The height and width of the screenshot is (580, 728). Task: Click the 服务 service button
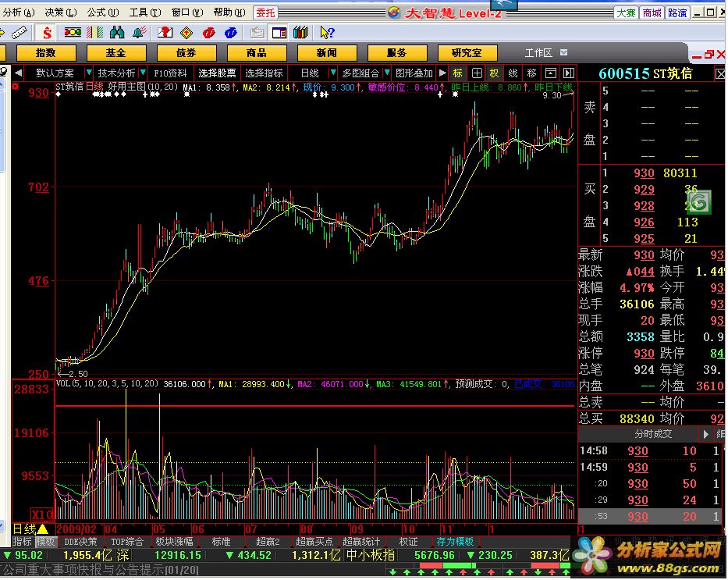pyautogui.click(x=397, y=53)
